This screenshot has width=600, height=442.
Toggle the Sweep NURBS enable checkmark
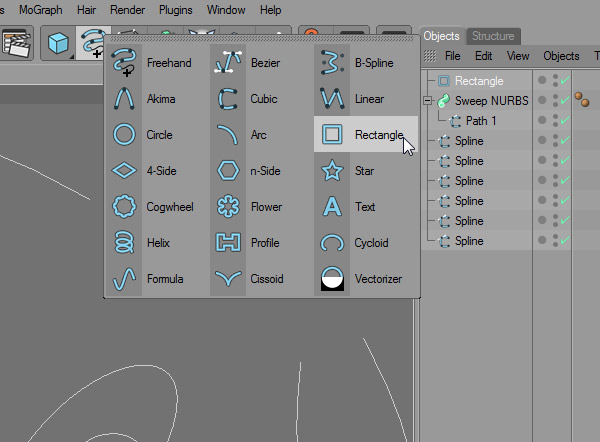click(x=565, y=100)
